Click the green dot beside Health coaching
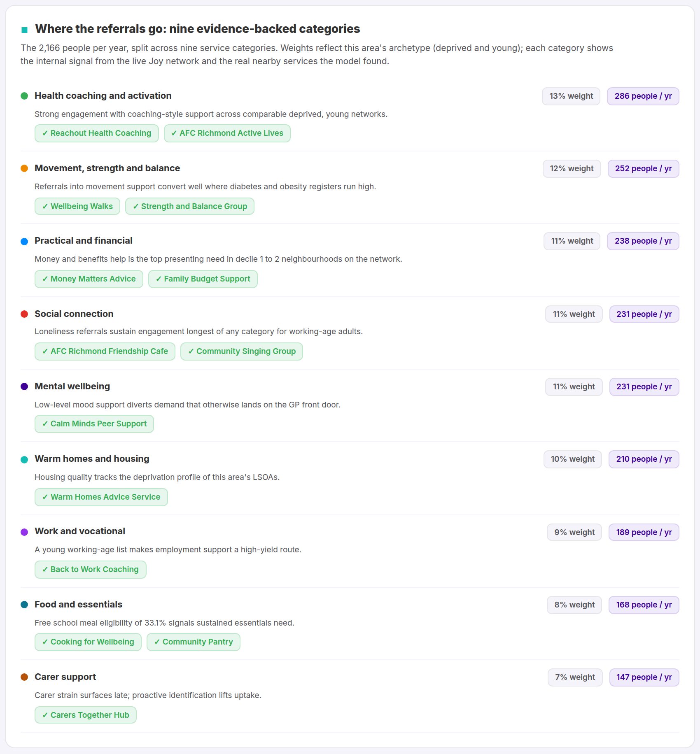 click(24, 96)
